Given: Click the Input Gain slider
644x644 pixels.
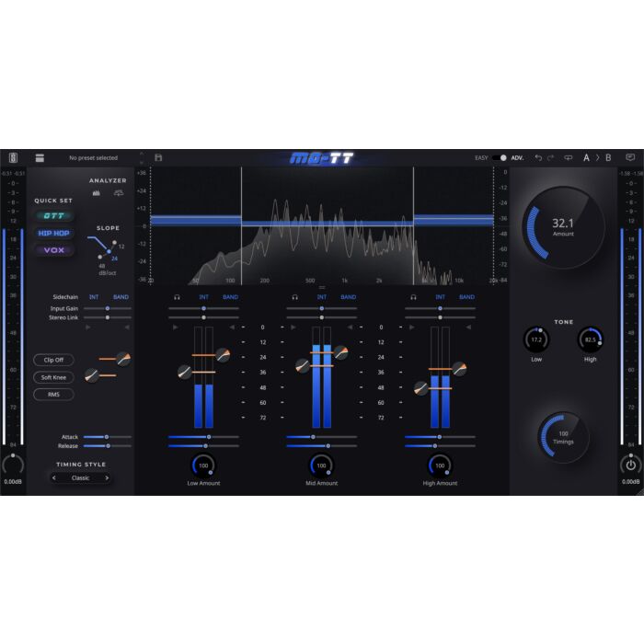Looking at the screenshot, I should [x=108, y=308].
